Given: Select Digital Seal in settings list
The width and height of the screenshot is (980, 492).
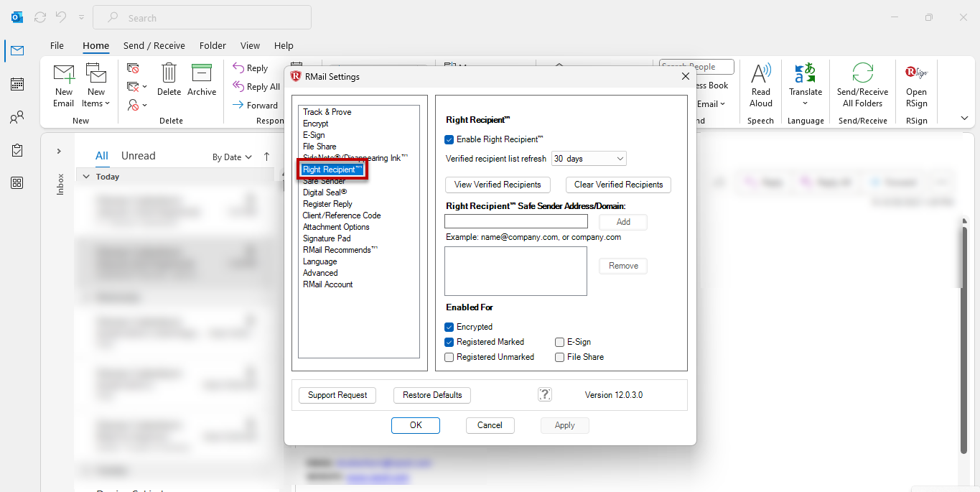Looking at the screenshot, I should coord(325,192).
